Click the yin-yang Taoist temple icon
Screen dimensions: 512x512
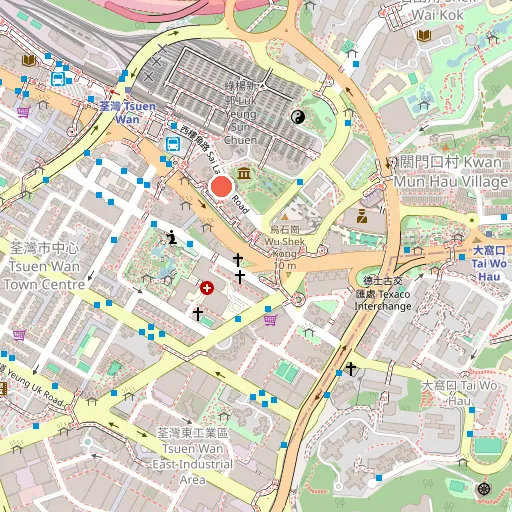[298, 117]
